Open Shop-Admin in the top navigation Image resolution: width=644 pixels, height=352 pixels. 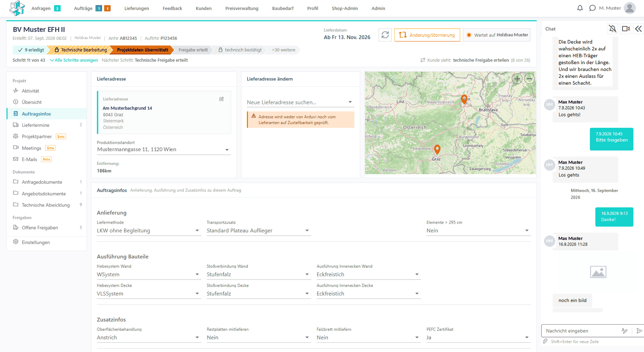[345, 8]
